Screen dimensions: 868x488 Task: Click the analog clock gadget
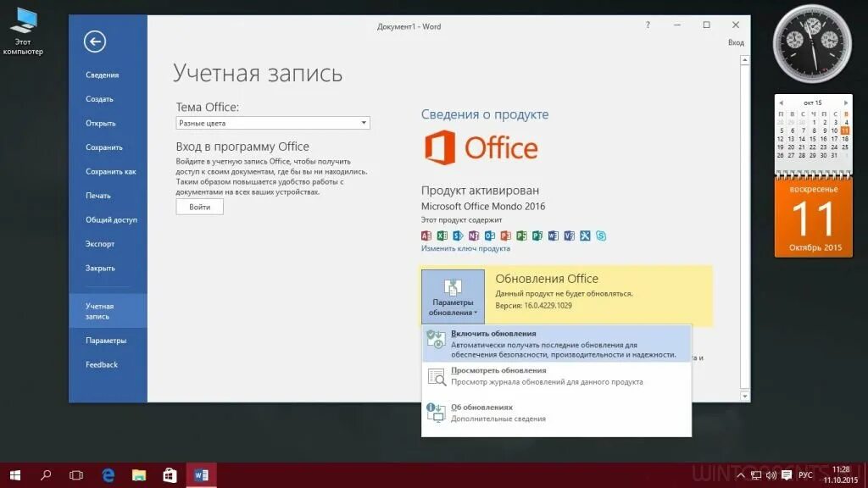(812, 44)
